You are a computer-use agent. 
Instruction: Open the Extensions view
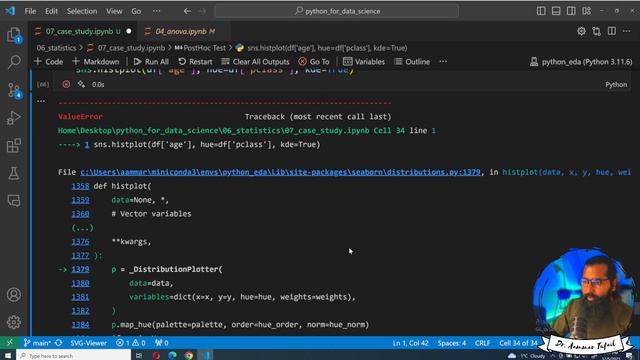[x=14, y=146]
